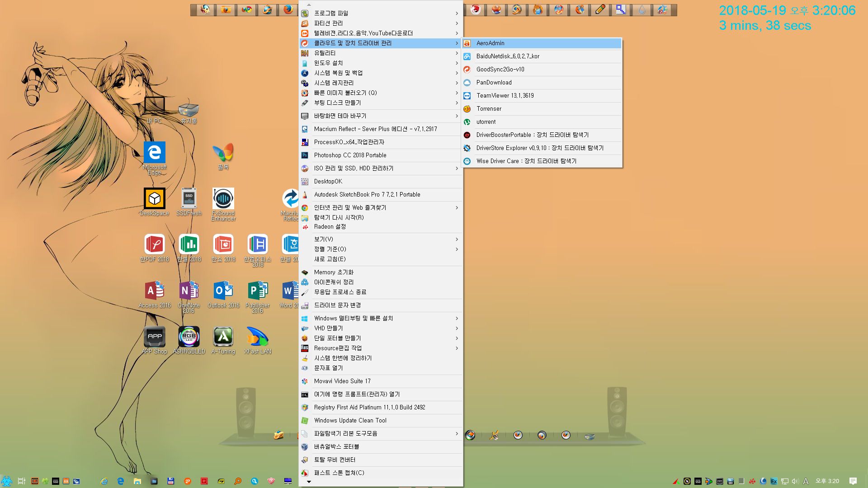This screenshot has width=868, height=488.
Task: Select DriverBoosterPortable menu entry
Action: (542, 135)
